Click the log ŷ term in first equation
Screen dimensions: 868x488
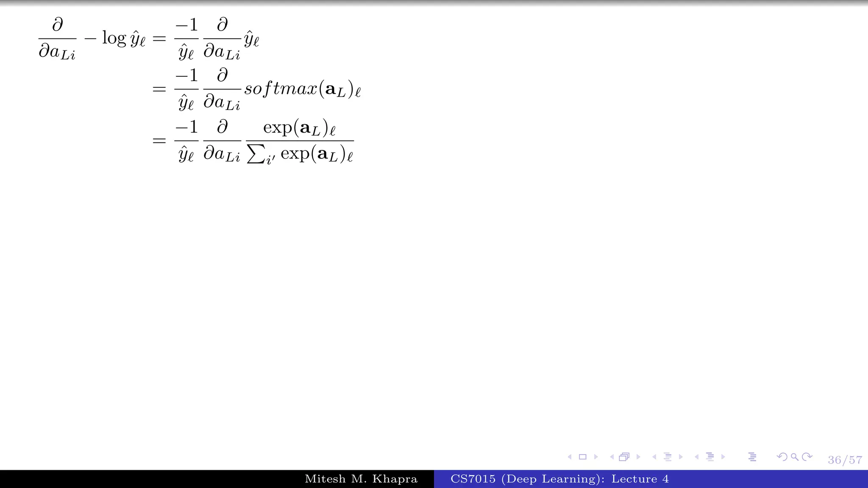(x=124, y=39)
